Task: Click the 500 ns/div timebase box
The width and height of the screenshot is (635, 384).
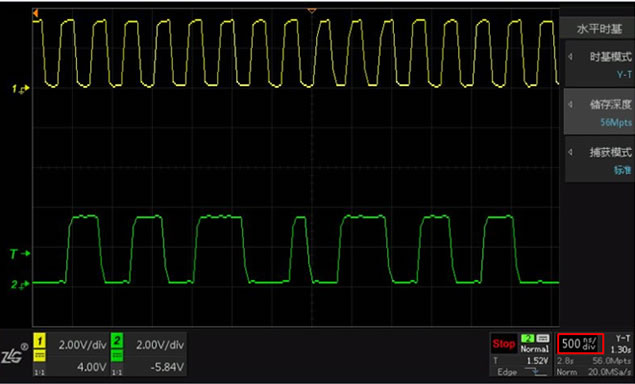Action: (581, 344)
